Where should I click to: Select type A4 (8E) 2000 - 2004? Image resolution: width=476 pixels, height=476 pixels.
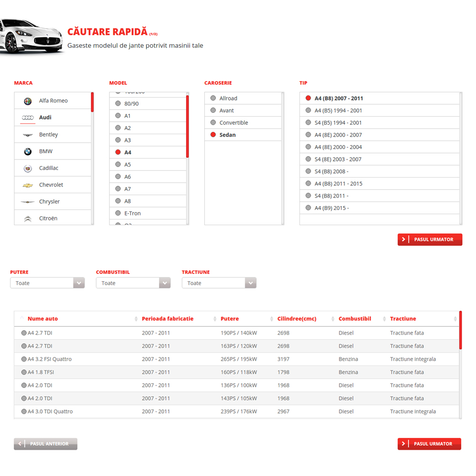(379, 147)
